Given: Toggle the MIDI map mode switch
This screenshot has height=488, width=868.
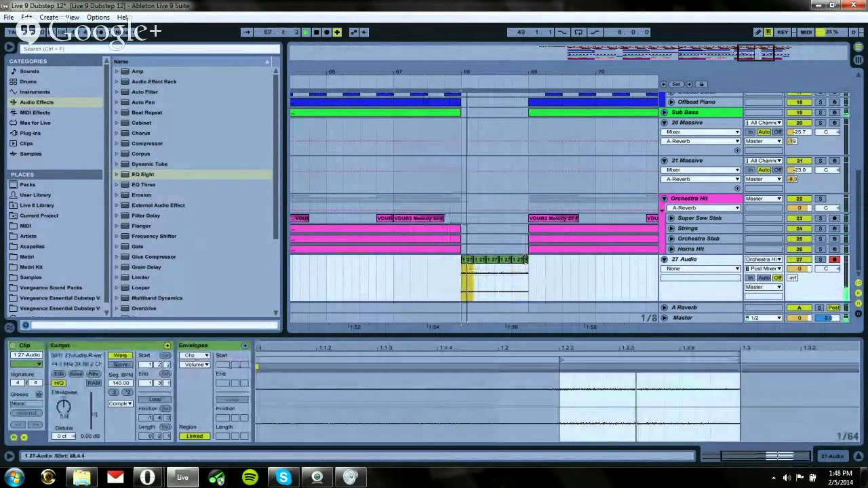Looking at the screenshot, I should tap(806, 32).
